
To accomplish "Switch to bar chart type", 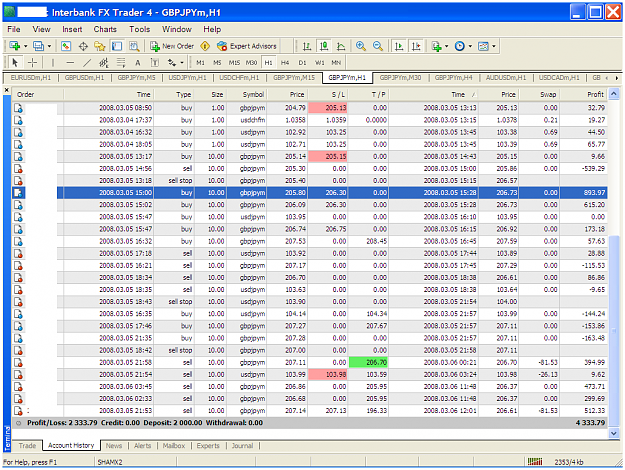I will 307,46.
